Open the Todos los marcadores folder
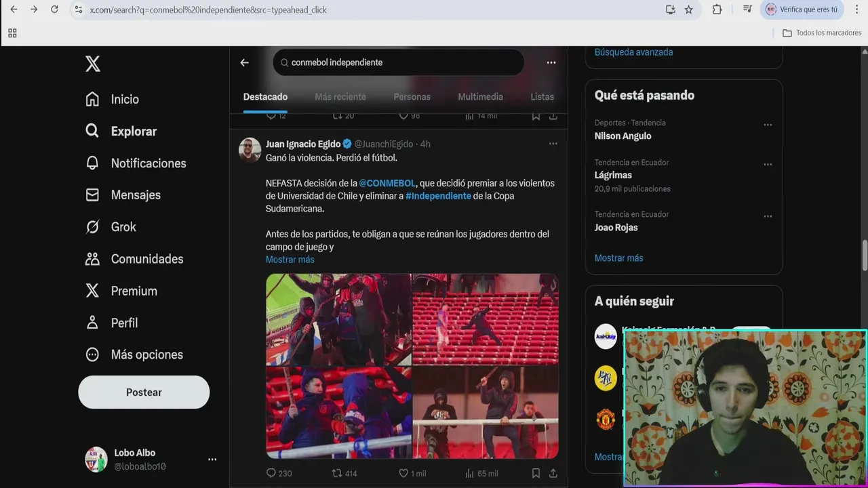The height and width of the screenshot is (488, 868). (x=821, y=33)
